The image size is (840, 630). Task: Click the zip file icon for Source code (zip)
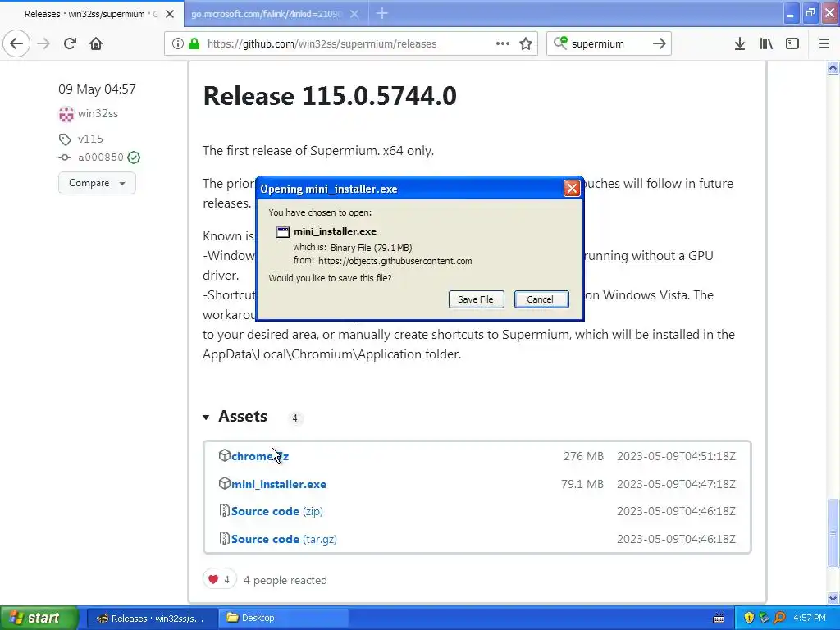point(225,510)
